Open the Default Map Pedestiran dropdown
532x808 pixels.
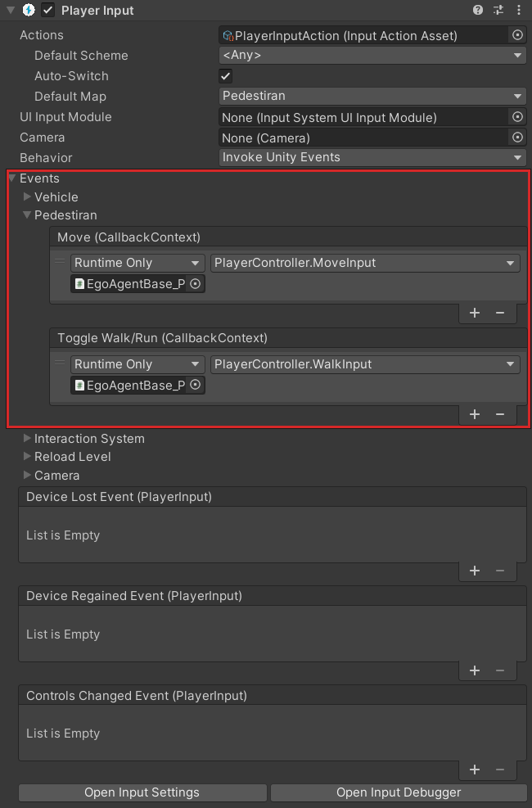(x=372, y=96)
